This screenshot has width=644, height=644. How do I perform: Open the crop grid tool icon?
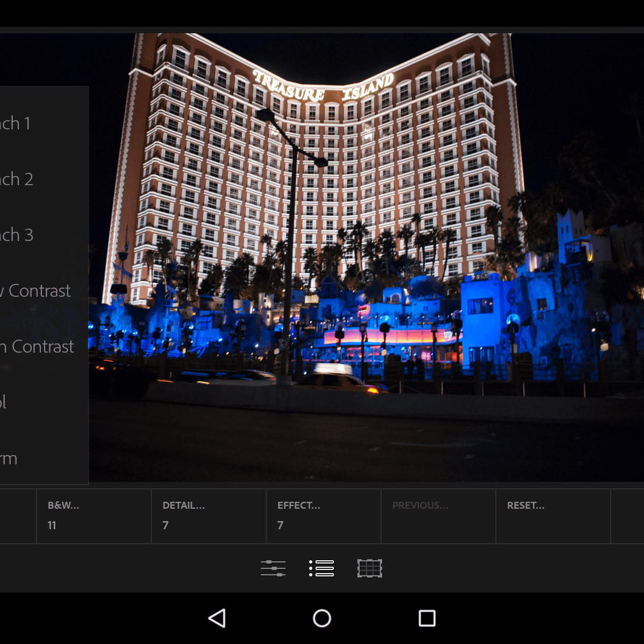point(370,568)
